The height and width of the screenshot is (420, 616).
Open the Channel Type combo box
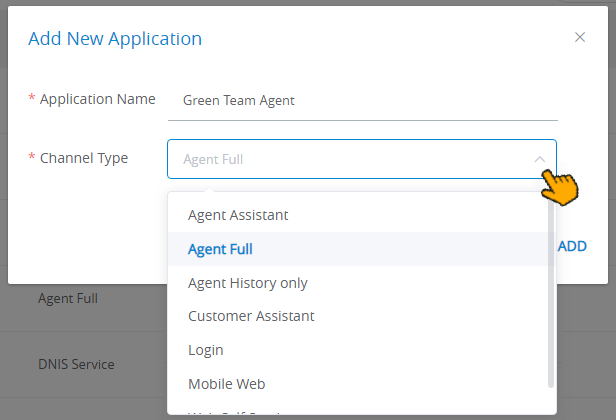tap(362, 159)
